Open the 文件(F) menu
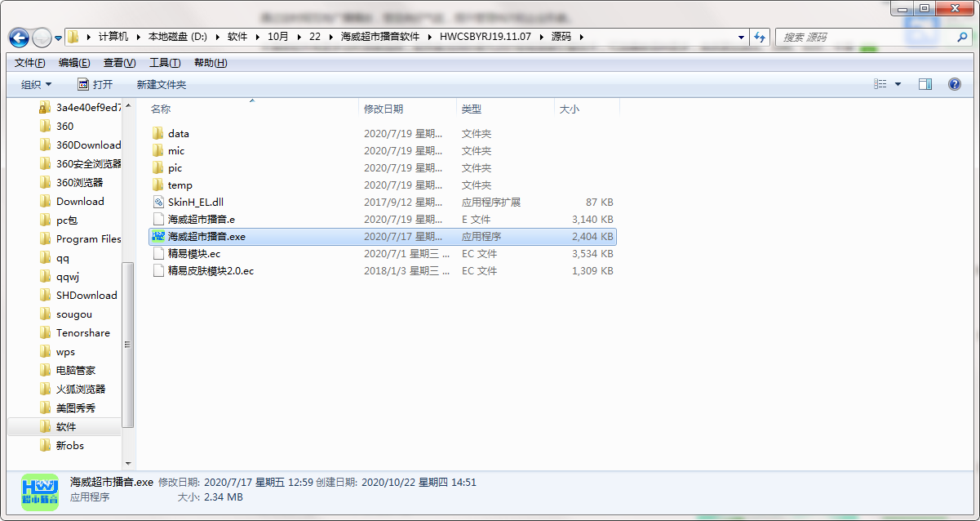Screen dimensions: 980x521 [x=30, y=63]
